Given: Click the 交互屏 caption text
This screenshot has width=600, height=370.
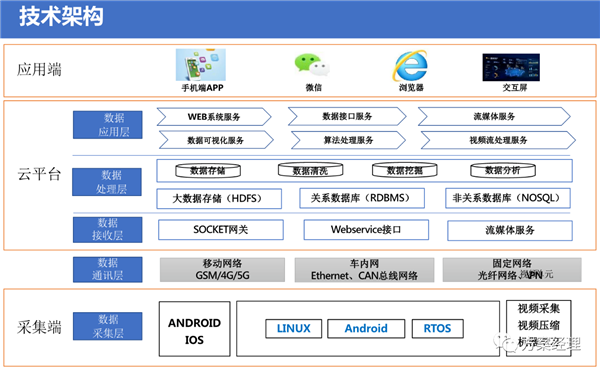Looking at the screenshot, I should coord(515,88).
